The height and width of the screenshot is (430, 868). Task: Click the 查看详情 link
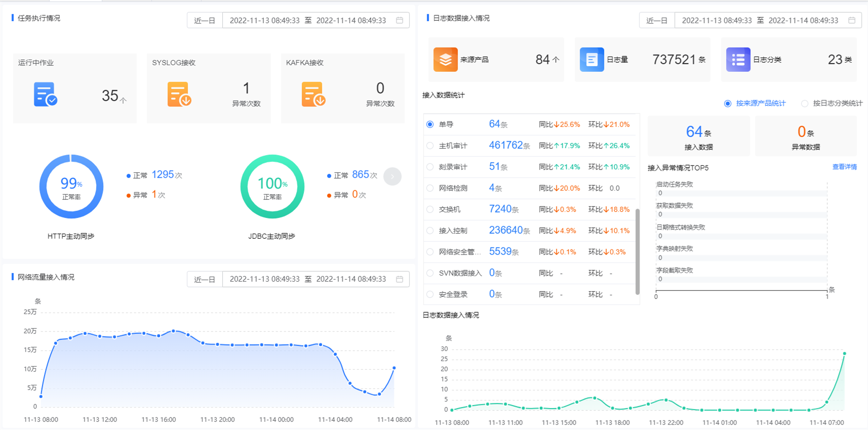[x=844, y=167]
